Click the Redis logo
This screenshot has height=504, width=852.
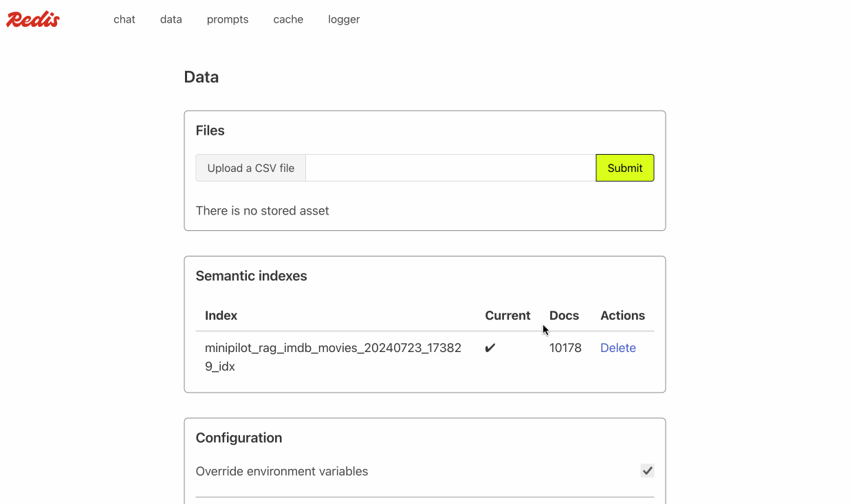pos(33,19)
